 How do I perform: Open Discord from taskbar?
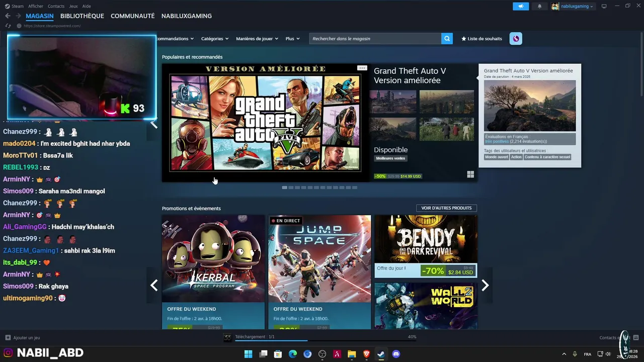click(x=396, y=354)
